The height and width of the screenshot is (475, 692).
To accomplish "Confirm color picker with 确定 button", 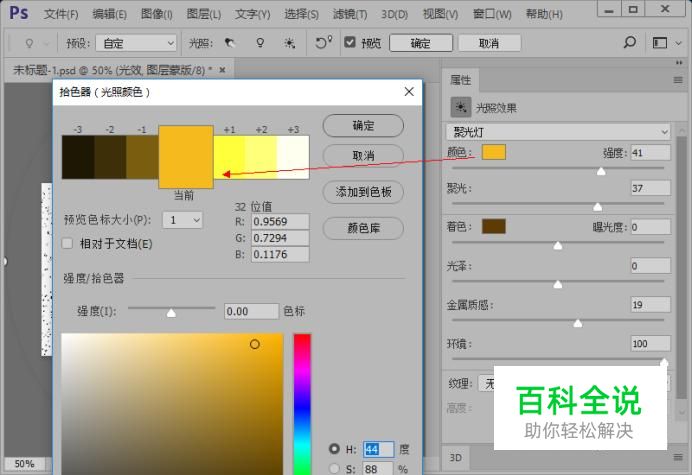I will coord(363,126).
